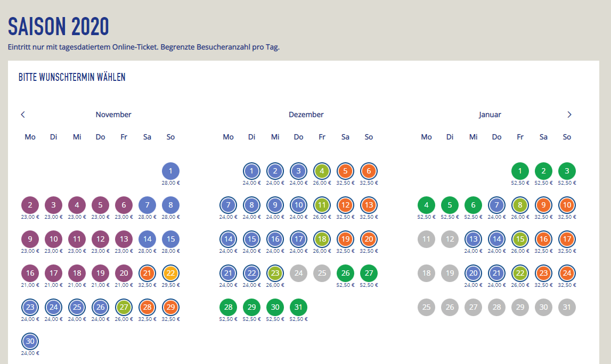The width and height of the screenshot is (611, 364).
Task: Select November 30 priced 24,00 €
Action: click(30, 341)
